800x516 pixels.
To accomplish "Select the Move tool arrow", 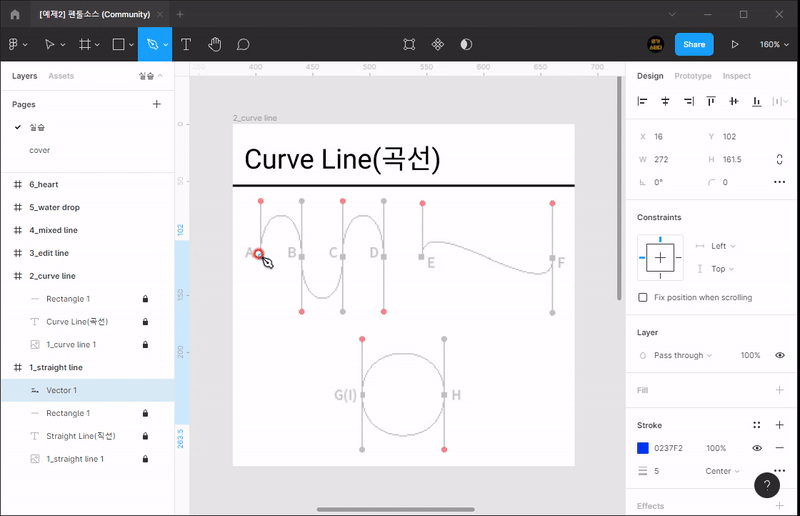I will [49, 44].
